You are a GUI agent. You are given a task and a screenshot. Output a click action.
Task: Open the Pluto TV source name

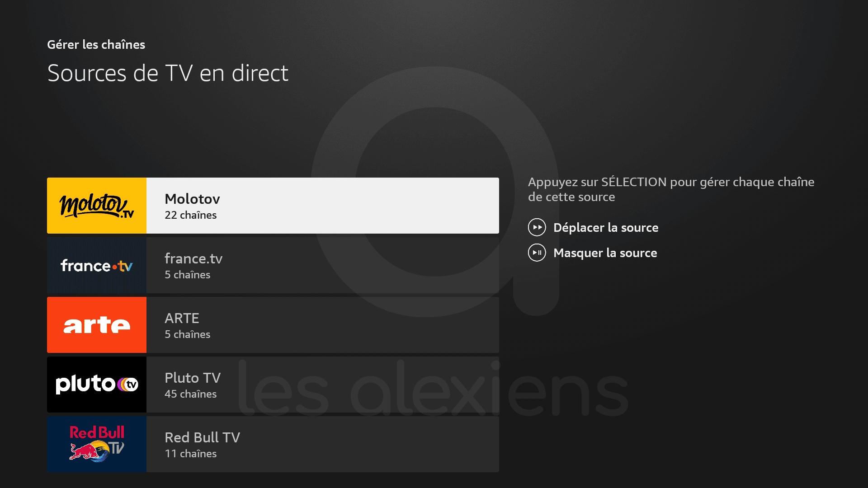click(x=193, y=378)
